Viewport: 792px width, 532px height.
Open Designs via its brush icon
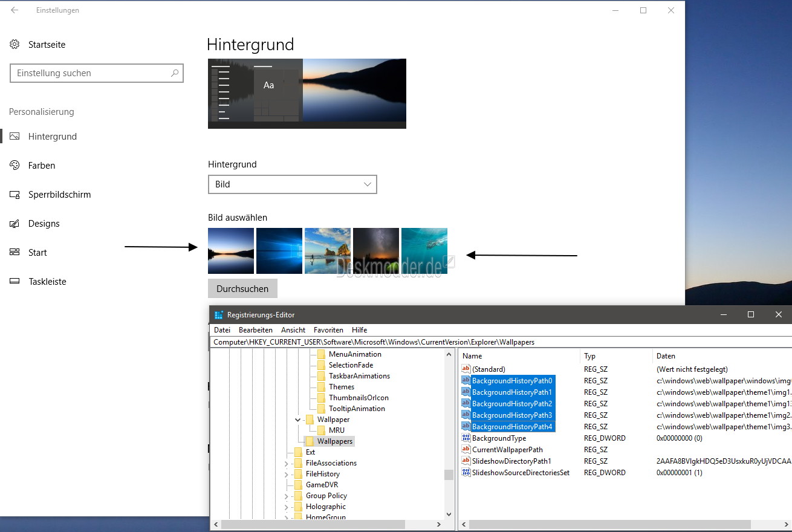click(15, 224)
